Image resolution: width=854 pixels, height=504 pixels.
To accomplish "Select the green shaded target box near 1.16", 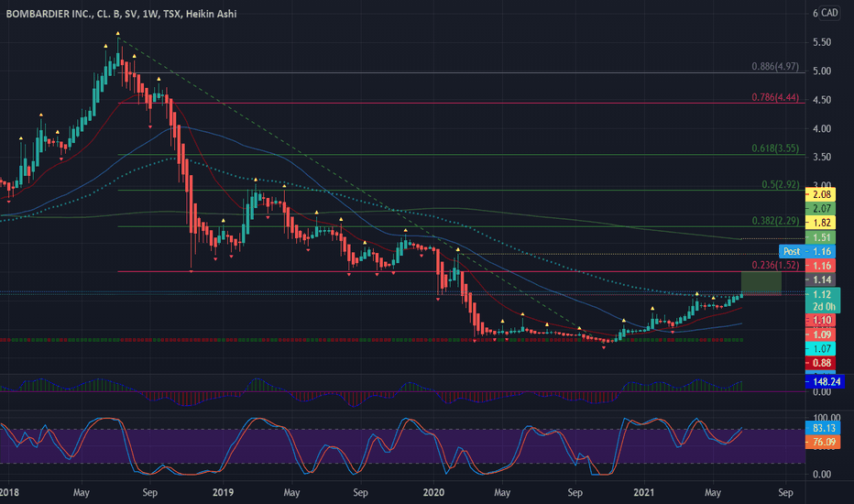I will pyautogui.click(x=761, y=283).
